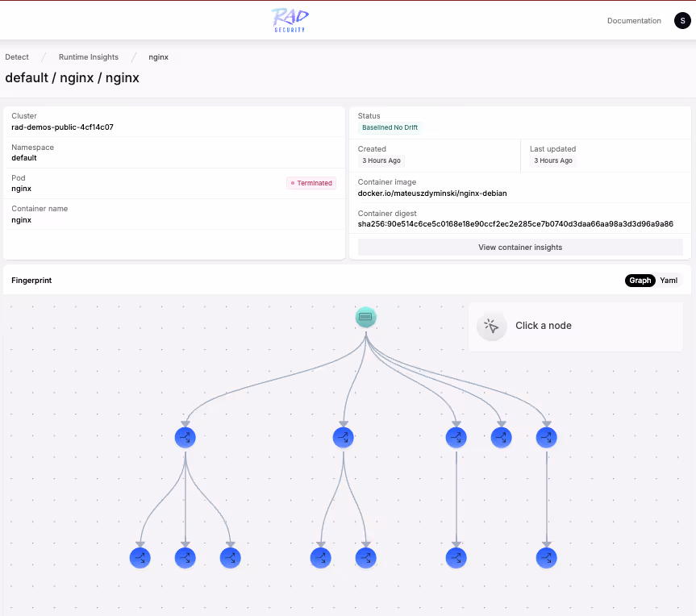Click the bottom-row leftmost process node

click(140, 558)
